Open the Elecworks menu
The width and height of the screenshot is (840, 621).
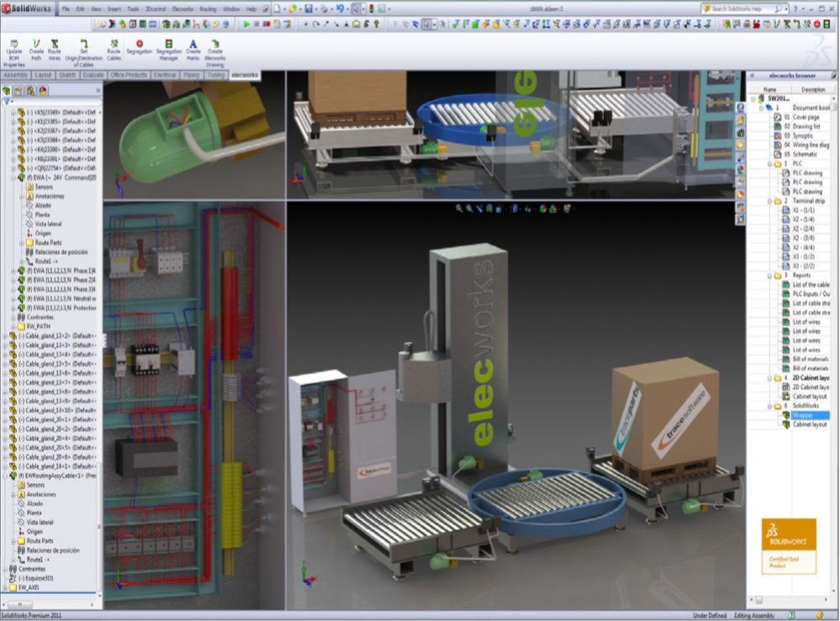point(182,9)
